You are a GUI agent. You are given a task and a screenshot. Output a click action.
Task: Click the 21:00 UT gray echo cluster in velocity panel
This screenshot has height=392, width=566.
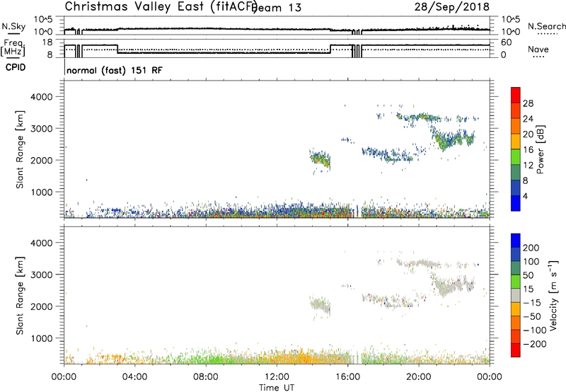pos(453,284)
